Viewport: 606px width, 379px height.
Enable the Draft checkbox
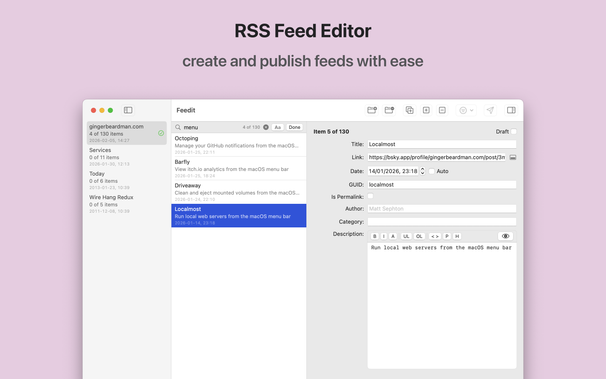tap(513, 132)
